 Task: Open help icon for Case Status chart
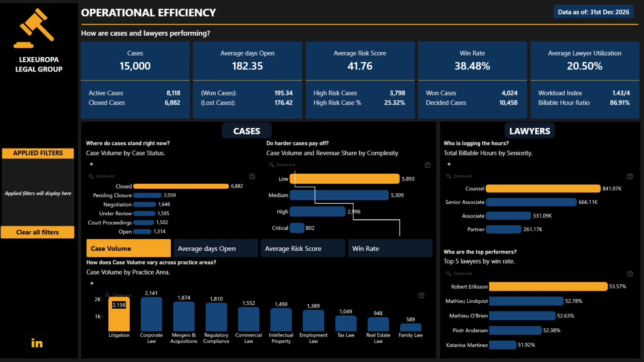(252, 176)
